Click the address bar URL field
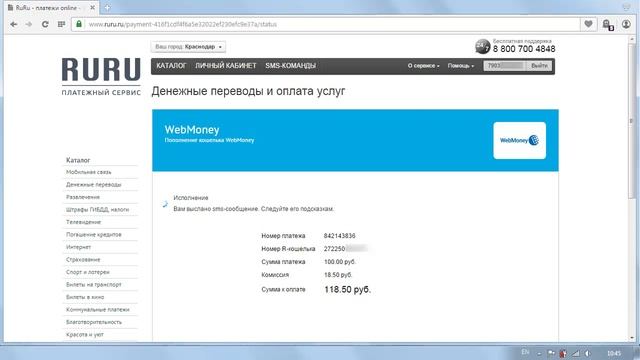 [327, 24]
